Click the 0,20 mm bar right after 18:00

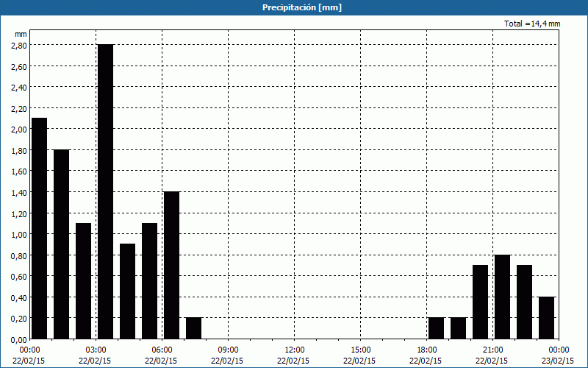pos(436,328)
